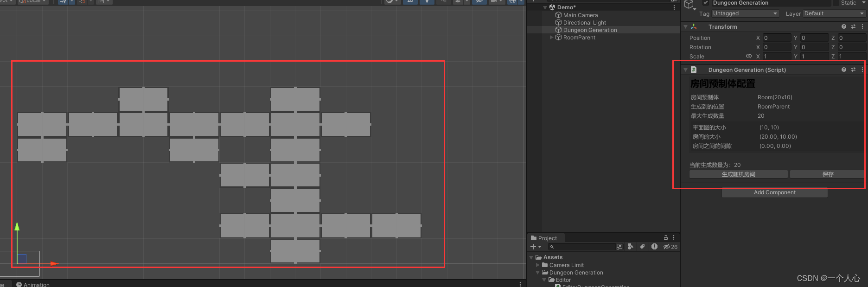Open Dungeon Generation script kebab menu
This screenshot has height=287, width=868.
pos(862,70)
